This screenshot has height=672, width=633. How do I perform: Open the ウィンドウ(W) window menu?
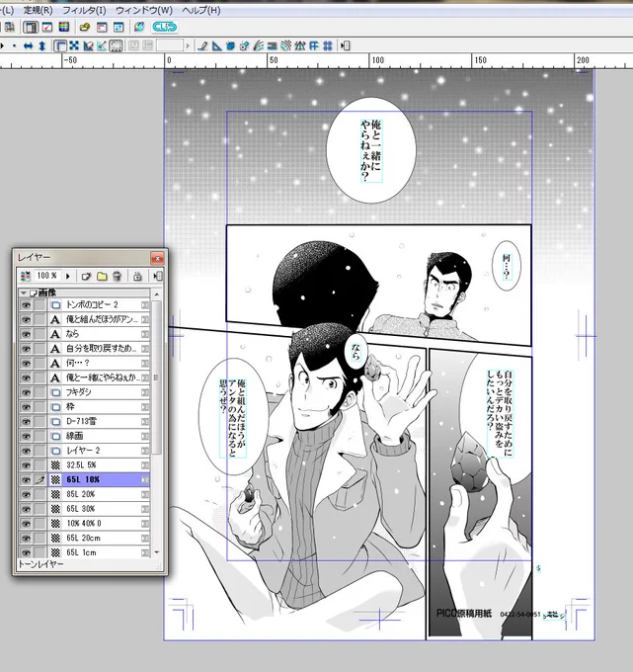[x=144, y=10]
